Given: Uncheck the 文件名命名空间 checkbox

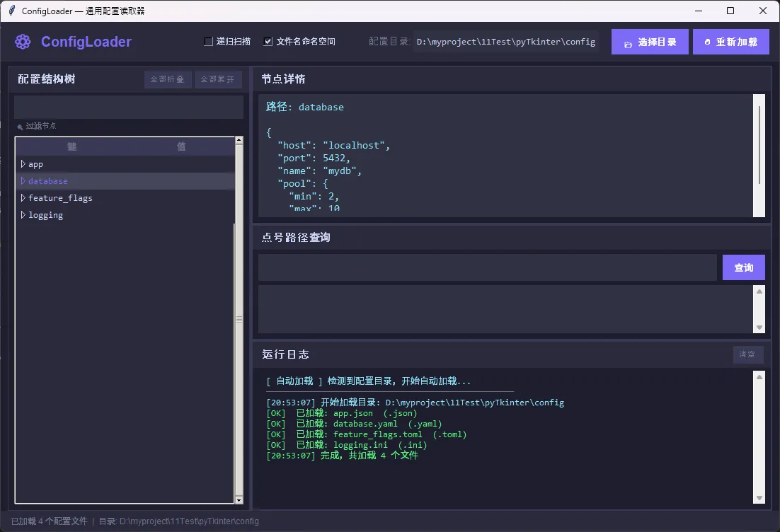Looking at the screenshot, I should point(268,42).
